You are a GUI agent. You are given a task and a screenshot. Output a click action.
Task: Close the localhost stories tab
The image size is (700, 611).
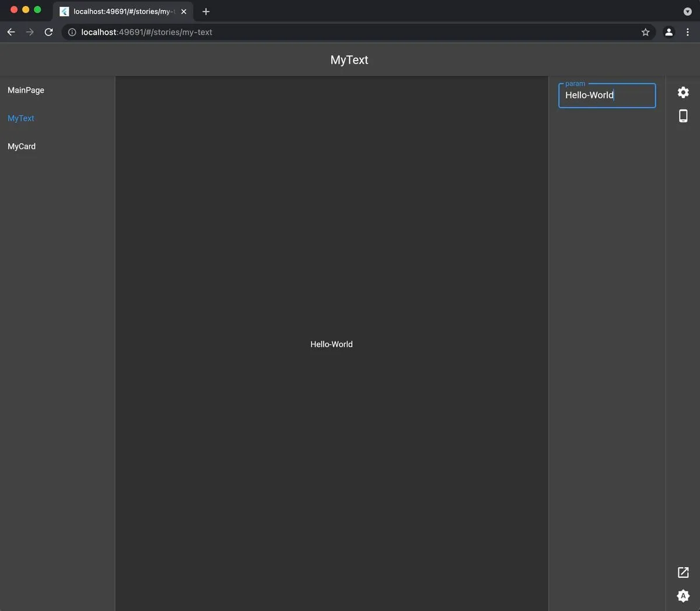pyautogui.click(x=184, y=12)
